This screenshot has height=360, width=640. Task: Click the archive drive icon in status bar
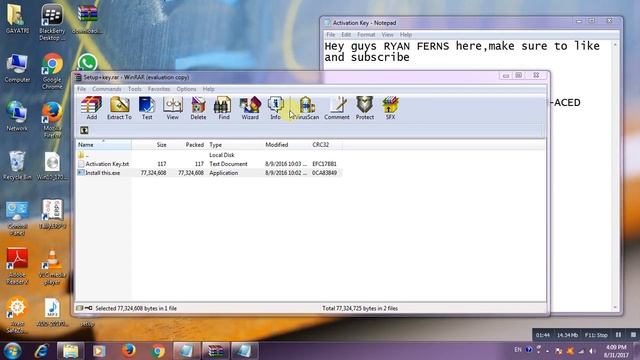(80, 308)
